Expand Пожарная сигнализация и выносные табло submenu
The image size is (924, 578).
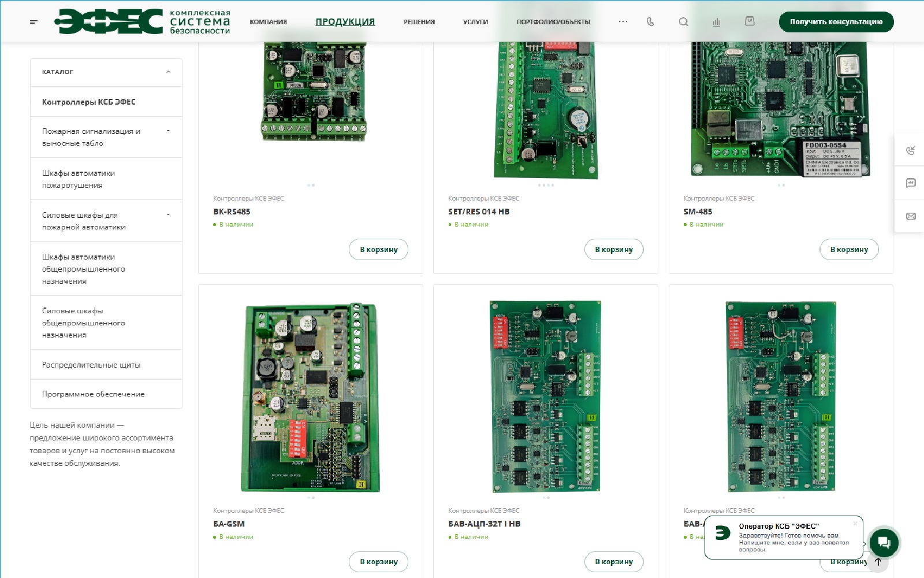click(168, 131)
